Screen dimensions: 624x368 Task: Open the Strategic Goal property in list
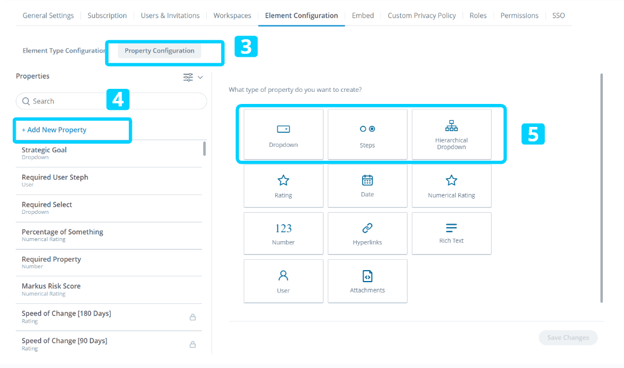109,153
